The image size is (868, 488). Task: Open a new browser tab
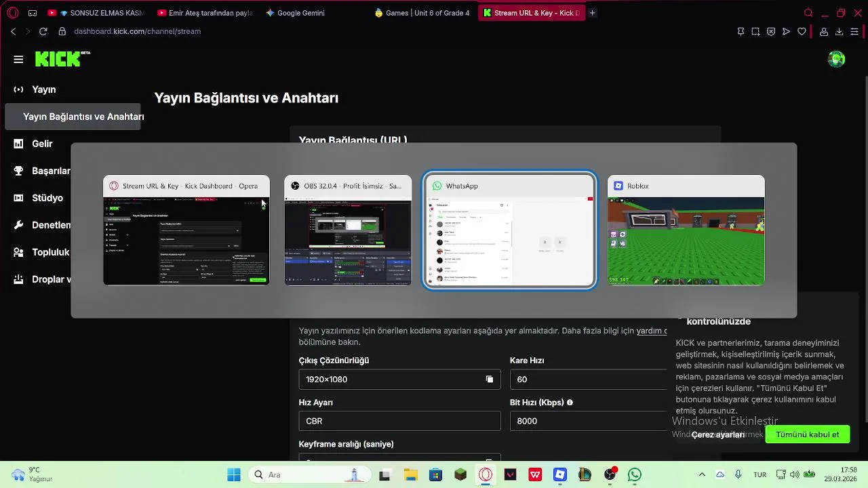tap(592, 13)
